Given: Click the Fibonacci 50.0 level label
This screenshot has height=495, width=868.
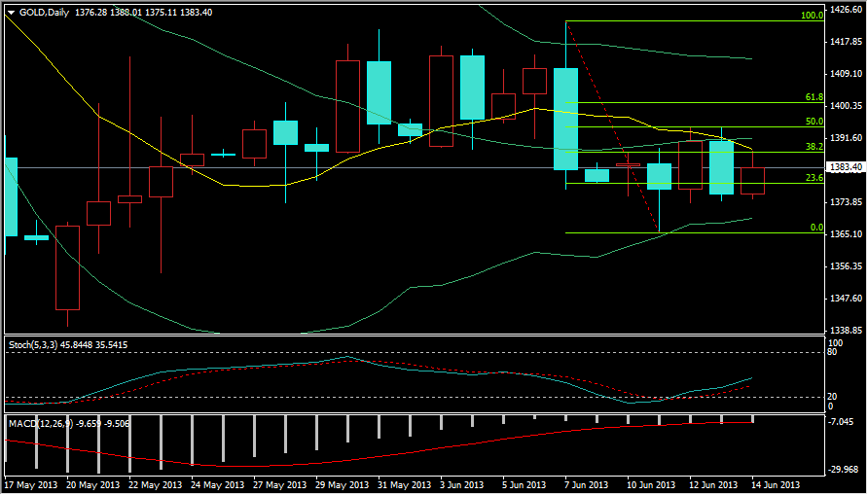Looking at the screenshot, I should pyautogui.click(x=814, y=122).
